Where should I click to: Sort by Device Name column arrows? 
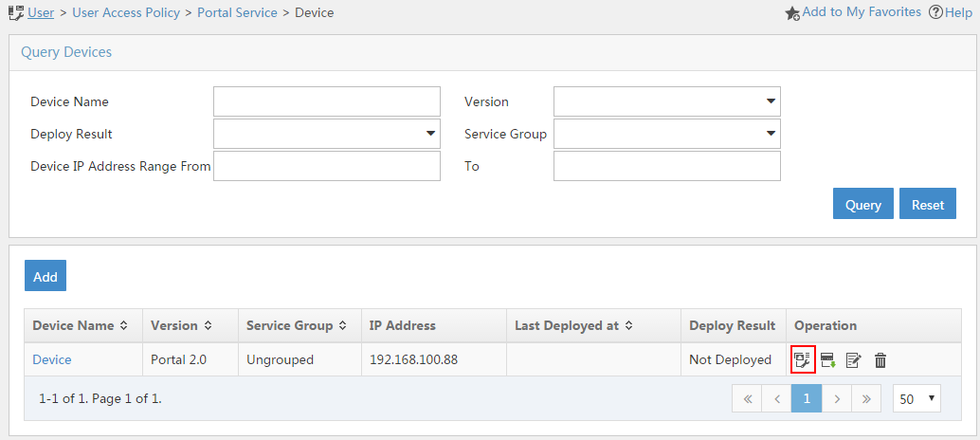[x=123, y=325]
